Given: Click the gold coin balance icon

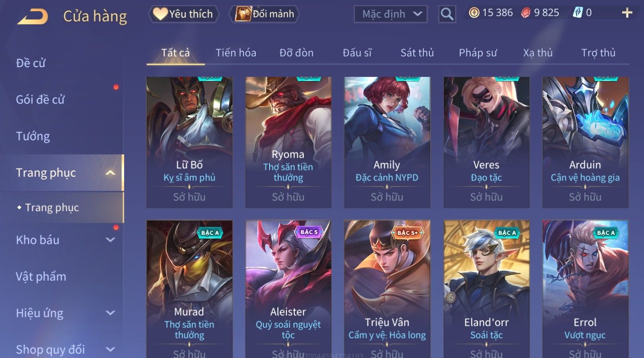Looking at the screenshot, I should [x=474, y=13].
